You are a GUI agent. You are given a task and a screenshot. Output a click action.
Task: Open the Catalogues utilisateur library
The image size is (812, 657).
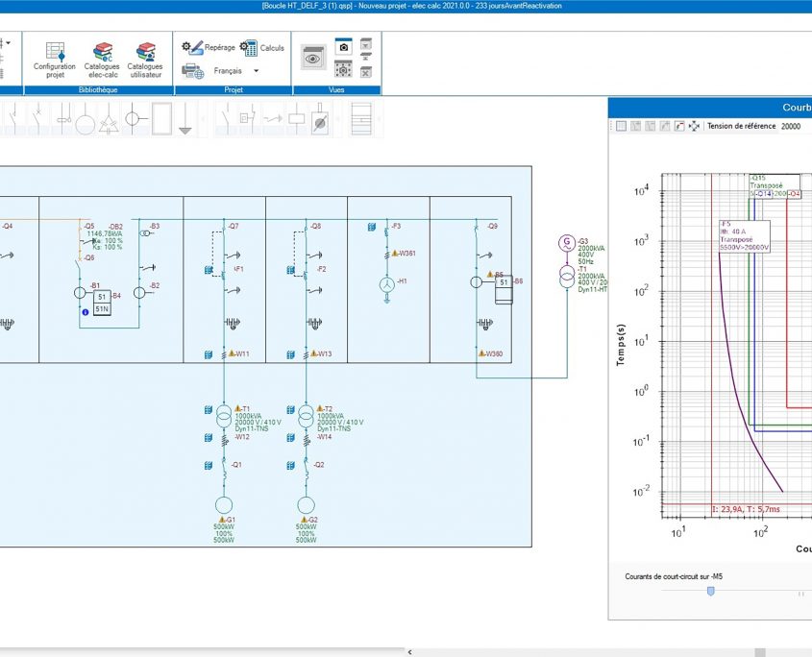[145, 61]
